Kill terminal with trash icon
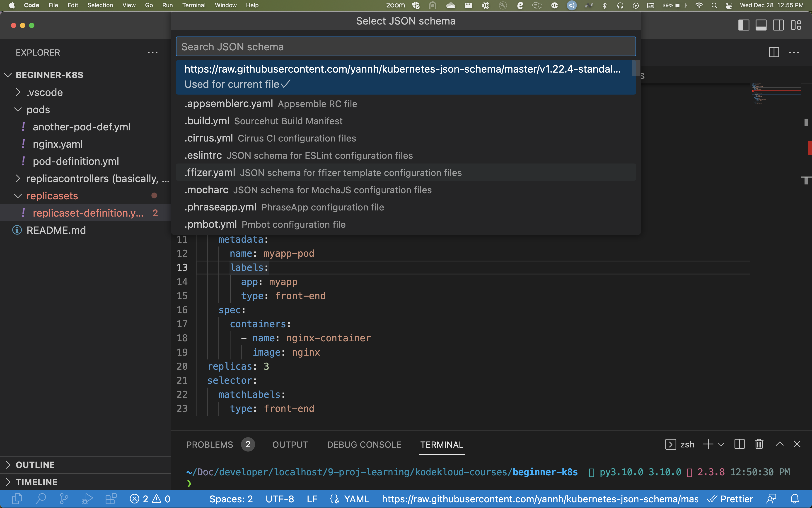The image size is (812, 508). coord(759,444)
